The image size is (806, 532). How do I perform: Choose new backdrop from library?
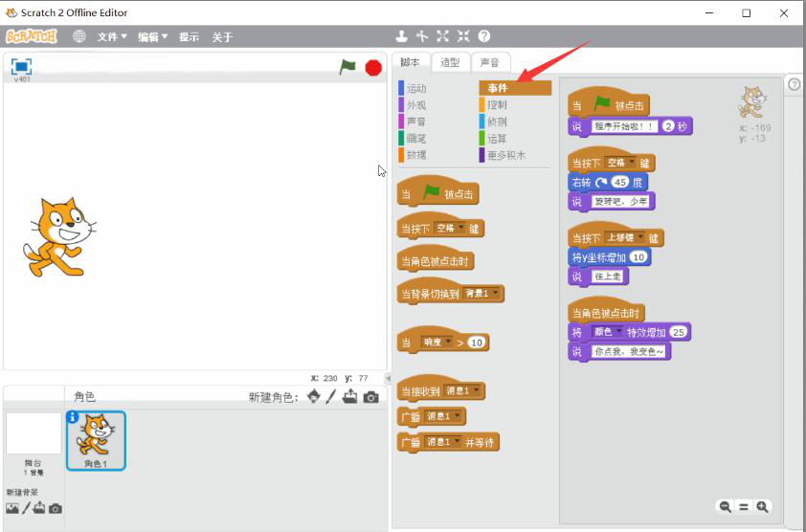[12, 508]
